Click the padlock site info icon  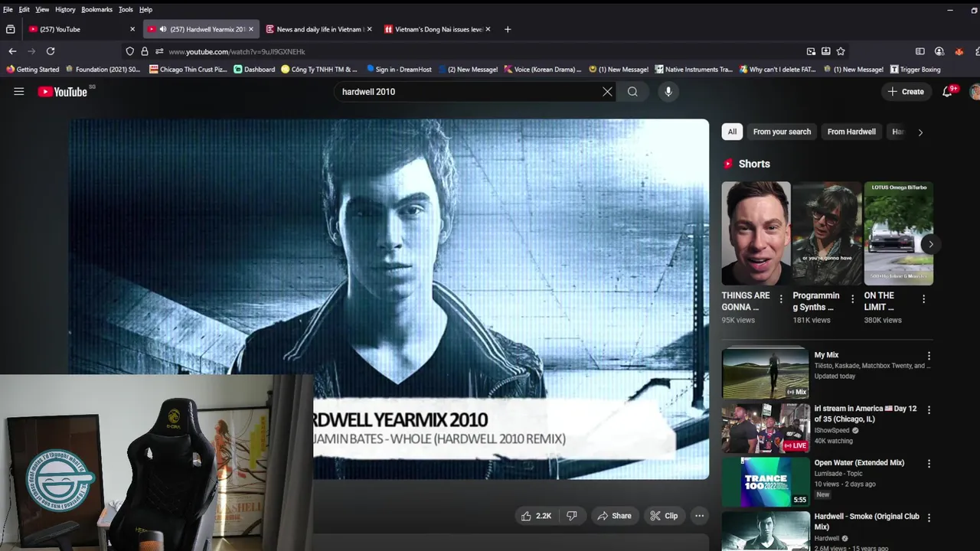point(145,51)
